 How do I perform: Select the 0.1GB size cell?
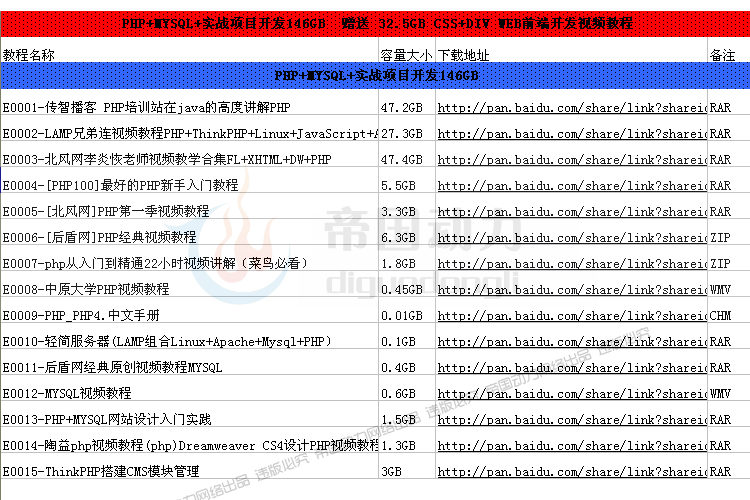click(407, 336)
